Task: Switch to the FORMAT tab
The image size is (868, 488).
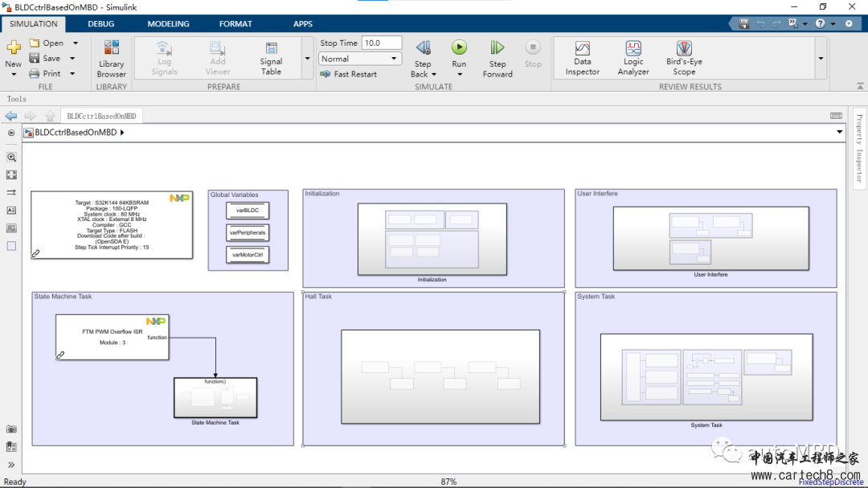Action: [235, 24]
